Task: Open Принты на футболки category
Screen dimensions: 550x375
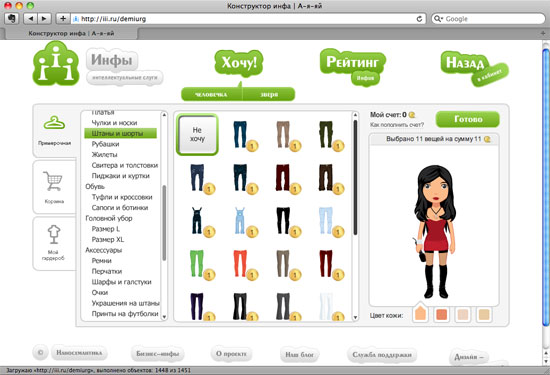Action: click(x=125, y=314)
